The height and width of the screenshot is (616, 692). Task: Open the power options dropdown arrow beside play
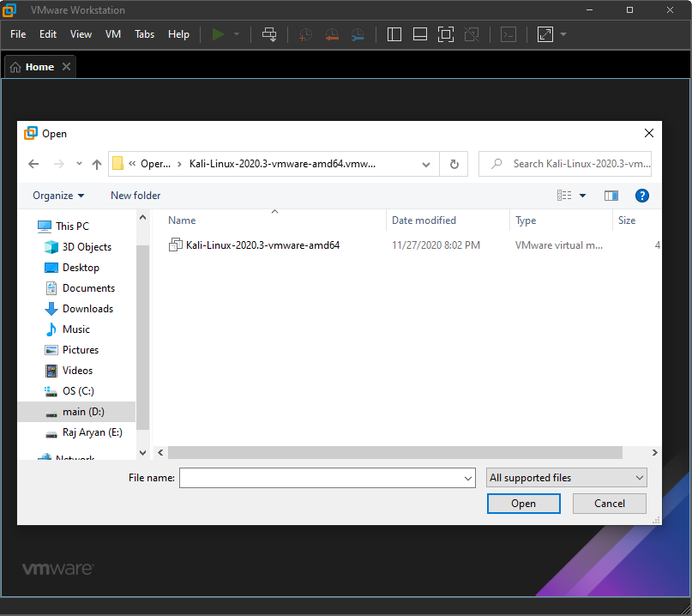pos(237,34)
